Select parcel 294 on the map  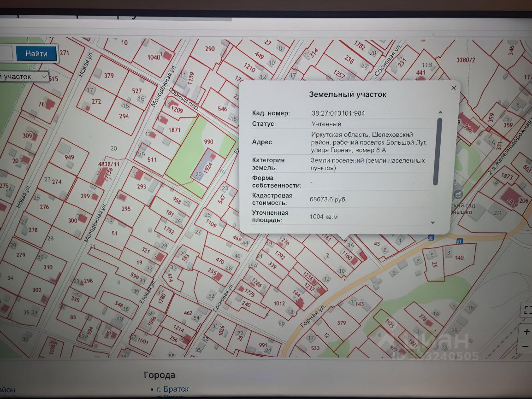pos(124,116)
